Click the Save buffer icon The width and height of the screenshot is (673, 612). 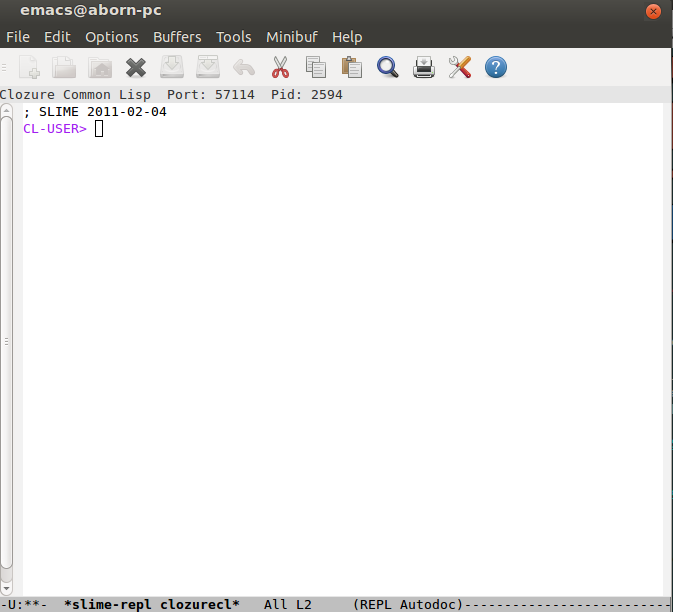point(172,68)
